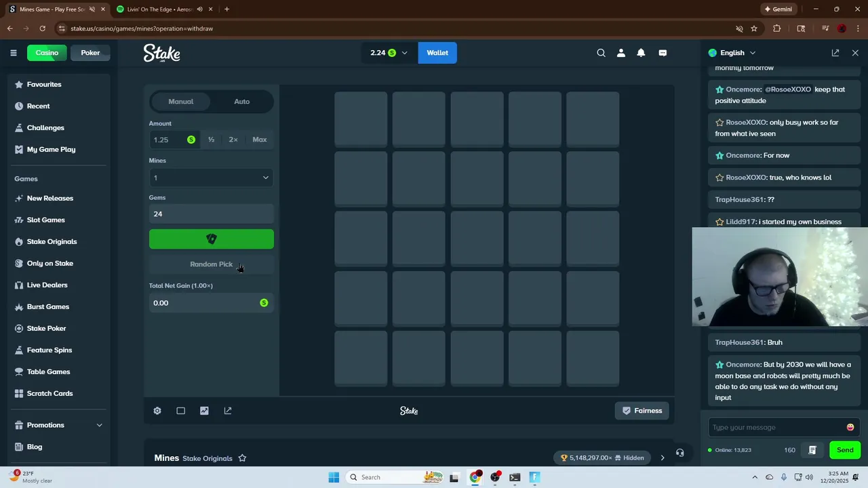868x488 pixels.
Task: Expand the 5,148,297.00× win ticker arrow
Action: coord(663,457)
